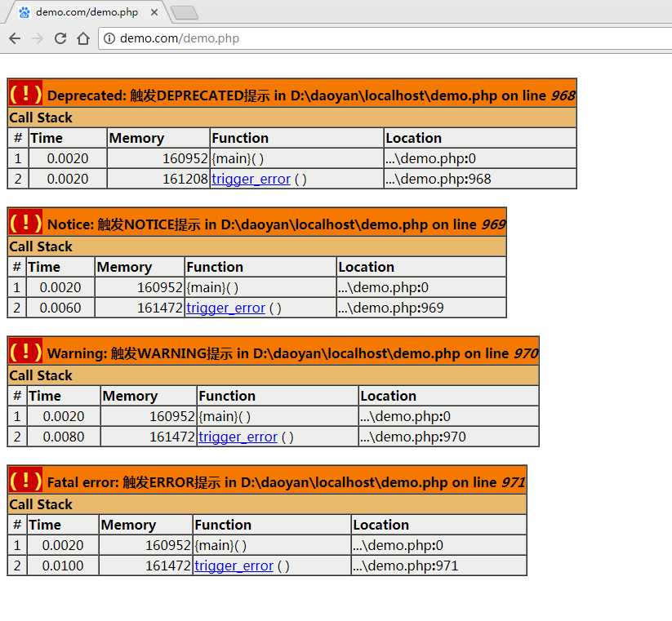This screenshot has width=672, height=621.
Task: Focus the address bar demo.com/demo.php
Action: point(385,38)
